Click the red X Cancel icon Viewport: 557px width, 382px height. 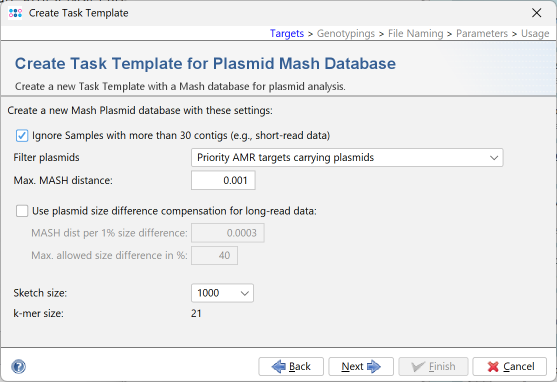(x=493, y=366)
